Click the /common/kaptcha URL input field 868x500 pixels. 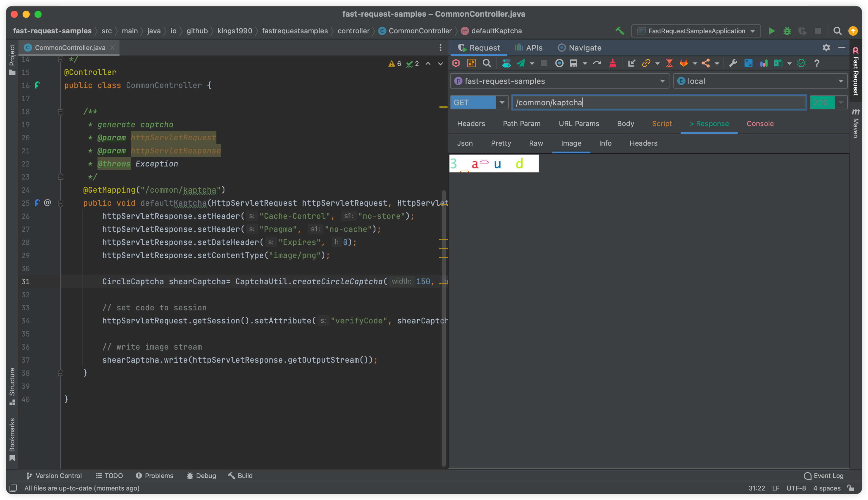pos(658,102)
